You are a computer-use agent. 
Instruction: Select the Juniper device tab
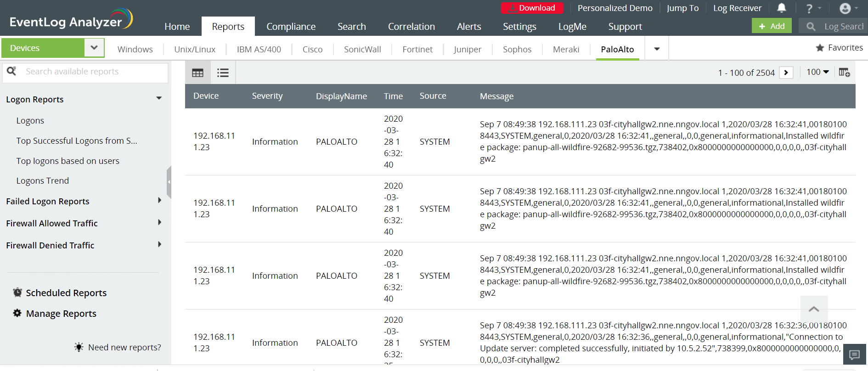coord(468,49)
